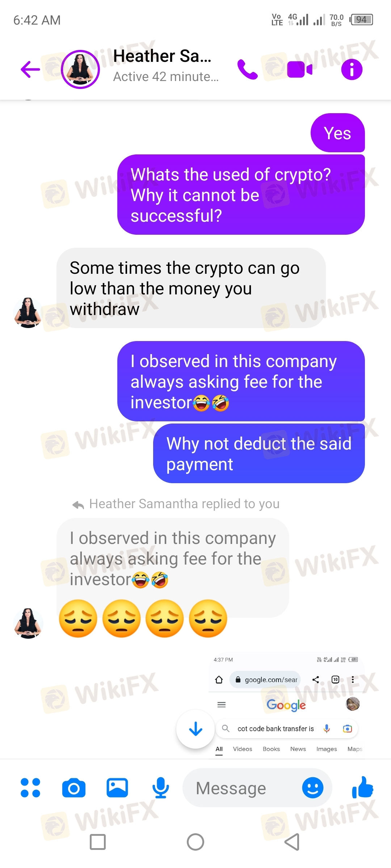
Task: Open the camera from message bar
Action: coord(74,788)
